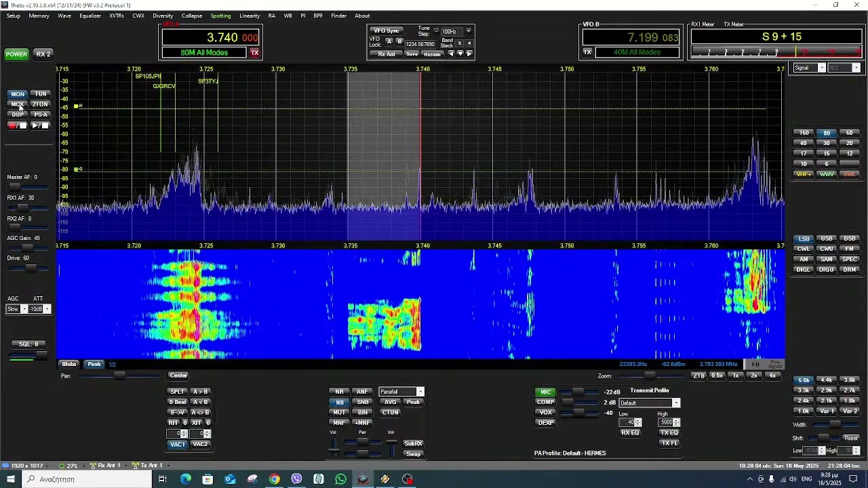Screen dimensions: 868x488
Task: Increase the transmit filter High stepper
Action: [677, 420]
